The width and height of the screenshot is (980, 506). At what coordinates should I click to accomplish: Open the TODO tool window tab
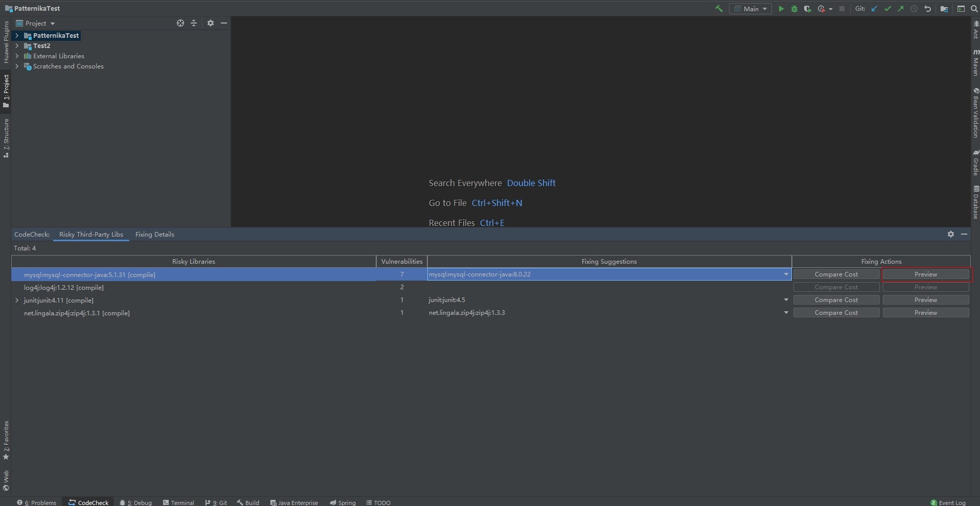378,502
